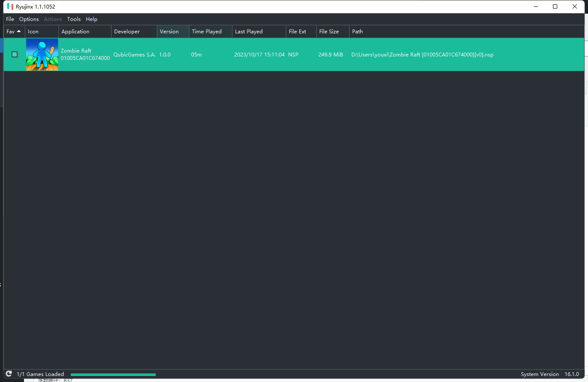Sort by File Ext column header

pyautogui.click(x=301, y=32)
